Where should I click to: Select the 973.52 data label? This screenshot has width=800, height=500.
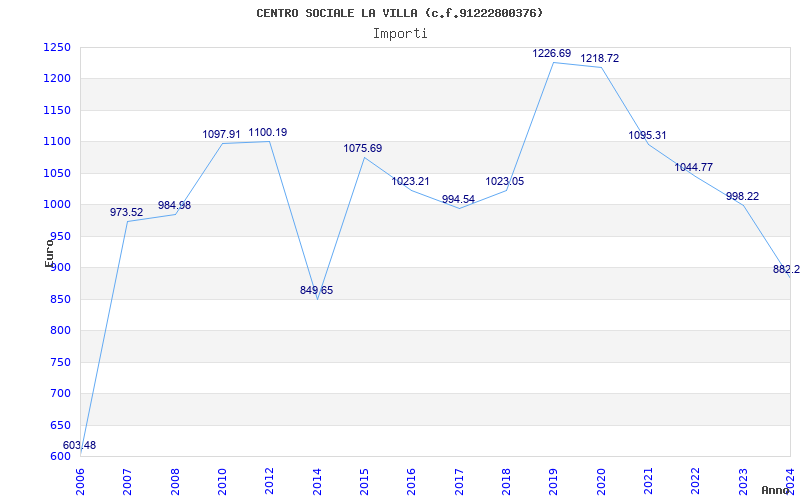tap(127, 212)
